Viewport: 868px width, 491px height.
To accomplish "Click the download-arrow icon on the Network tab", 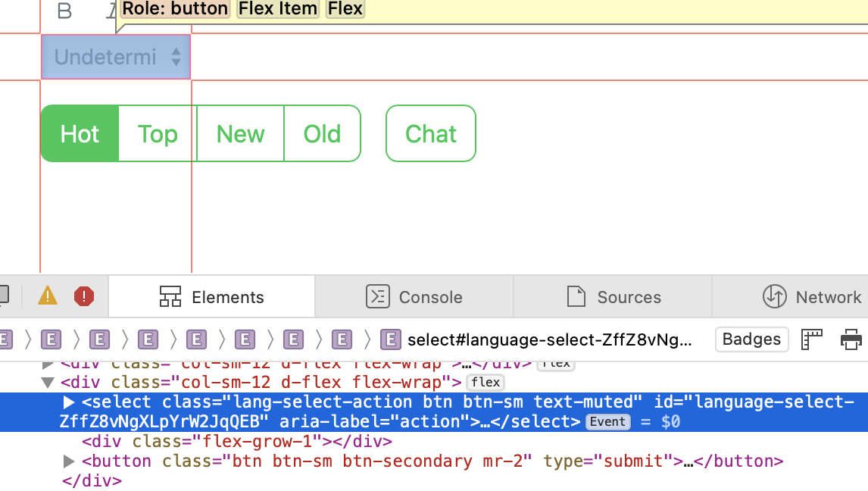I will coord(776,296).
